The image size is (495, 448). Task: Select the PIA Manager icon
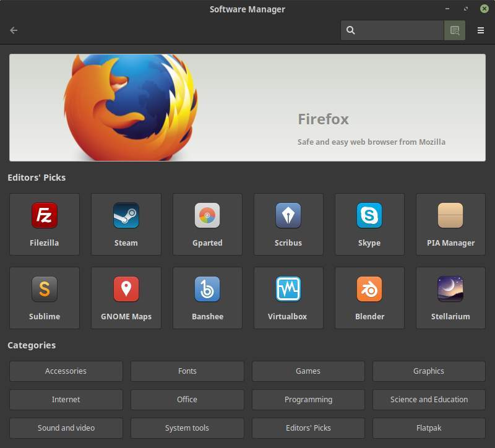[450, 215]
